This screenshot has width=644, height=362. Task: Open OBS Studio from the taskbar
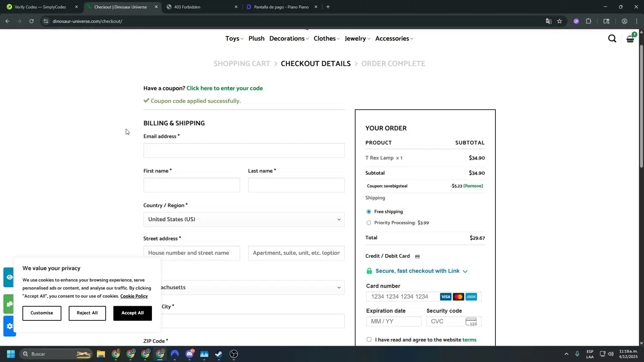point(234,354)
